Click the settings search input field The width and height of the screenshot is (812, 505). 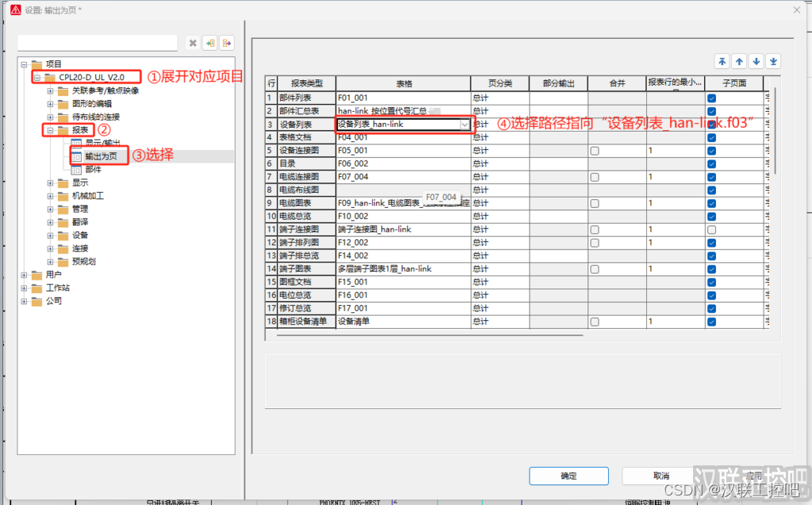pyautogui.click(x=98, y=43)
